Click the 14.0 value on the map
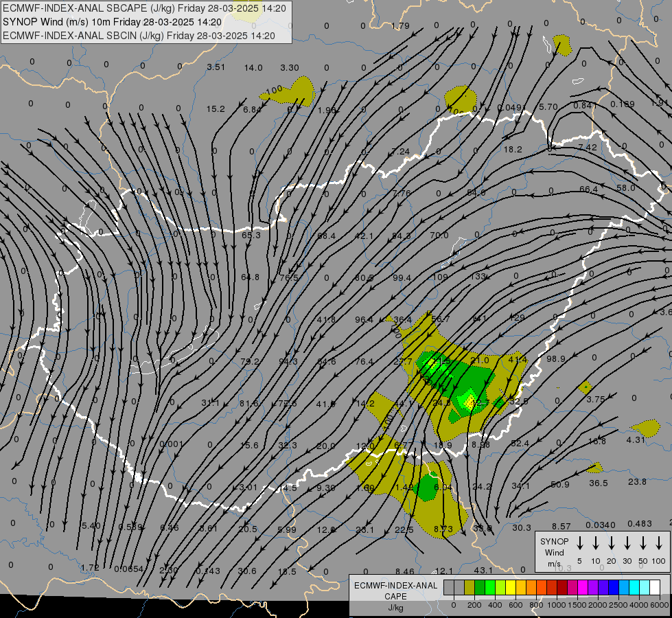Image resolution: width=672 pixels, height=618 pixels. pyautogui.click(x=253, y=68)
